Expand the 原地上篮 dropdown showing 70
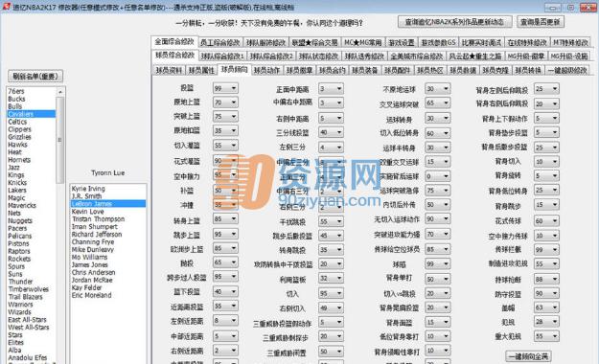The width and height of the screenshot is (599, 364). (225, 102)
